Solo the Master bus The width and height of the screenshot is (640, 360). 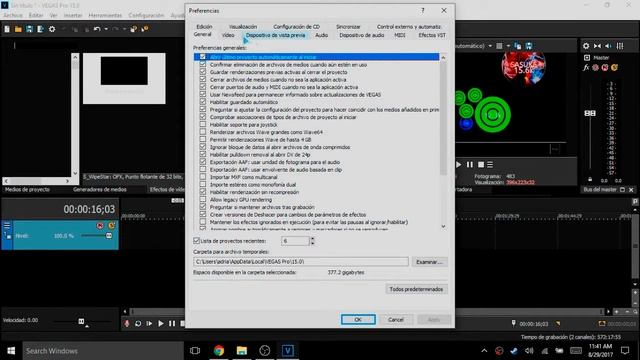pyautogui.click(x=614, y=67)
